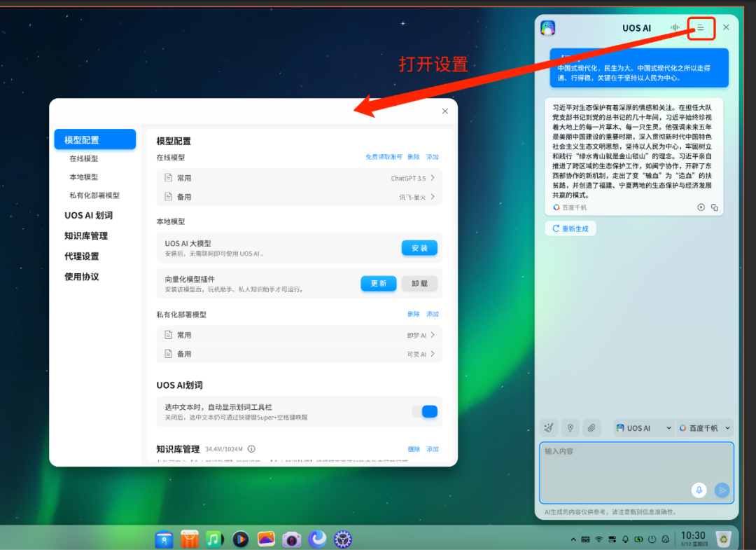
Task: Click the 重新生成 regenerate button
Action: [x=570, y=228]
